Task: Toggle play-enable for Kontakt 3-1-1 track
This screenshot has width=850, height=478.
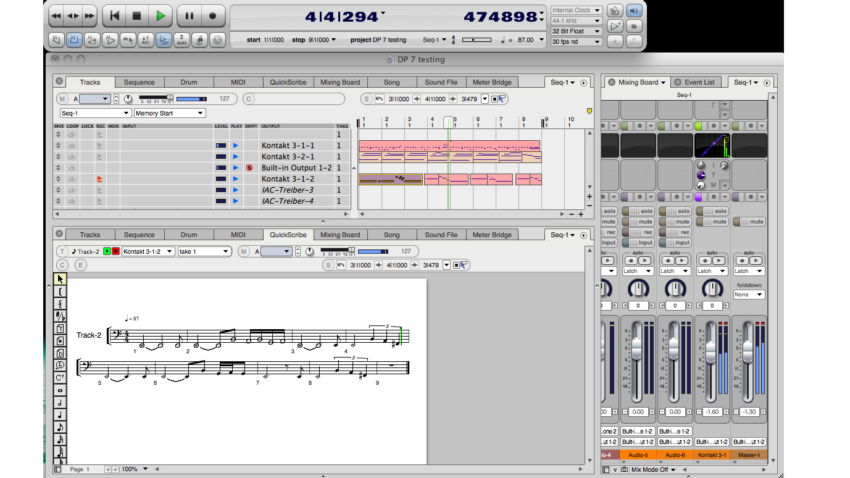Action: point(236,146)
